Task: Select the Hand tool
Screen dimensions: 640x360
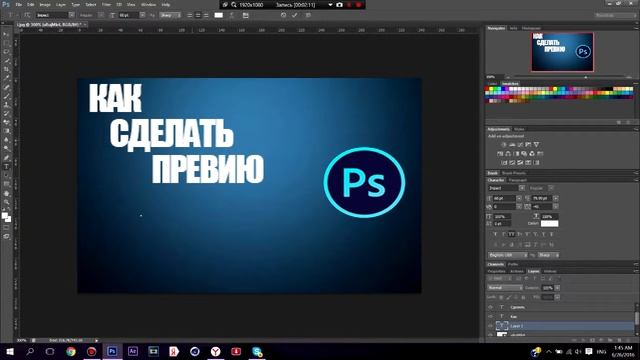Action: [x=7, y=193]
